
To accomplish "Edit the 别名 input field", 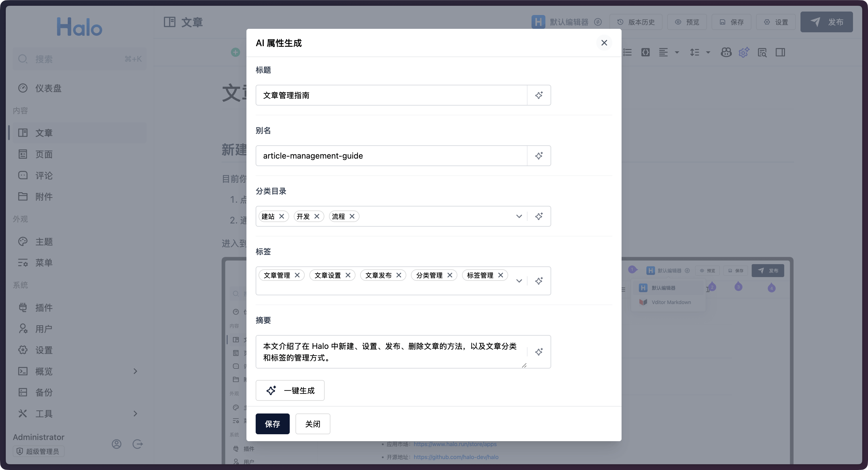I will 391,156.
